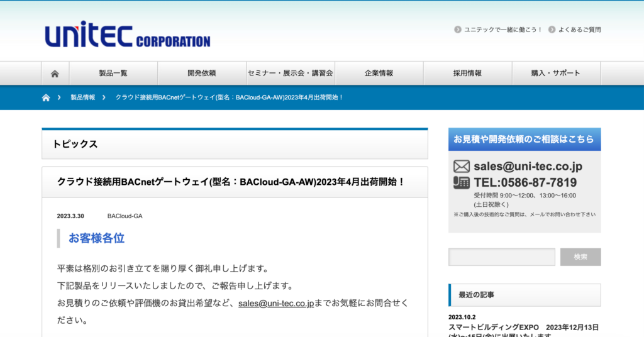Open the 企業情報 menu
This screenshot has width=644, height=337.
(x=379, y=74)
